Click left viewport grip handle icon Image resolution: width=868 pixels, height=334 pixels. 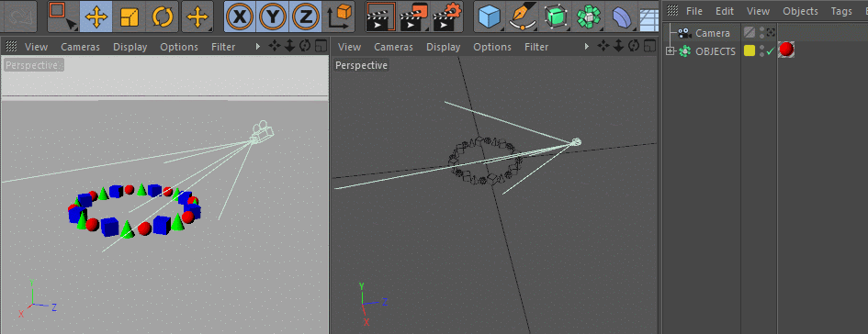point(11,47)
